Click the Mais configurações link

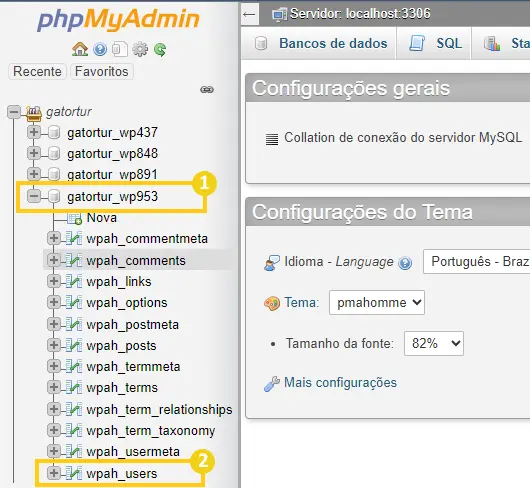(340, 383)
